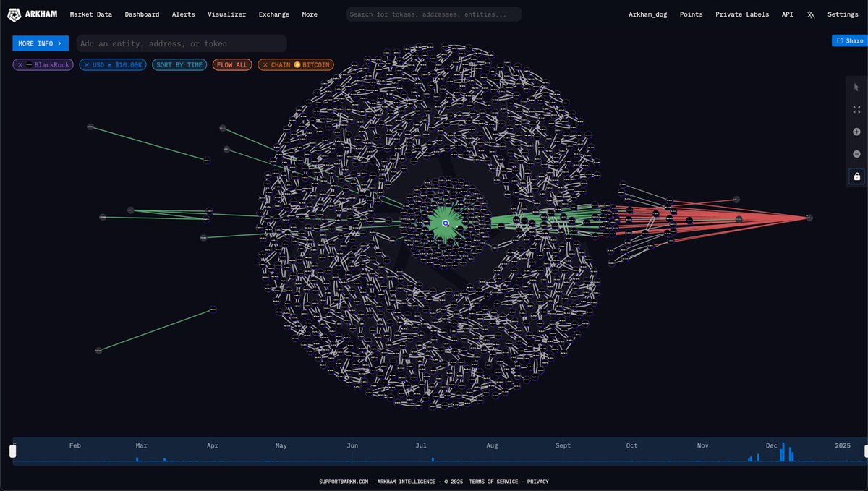Screen dimensions: 868x491
Task: Open PRIVACY link
Action: (x=538, y=482)
